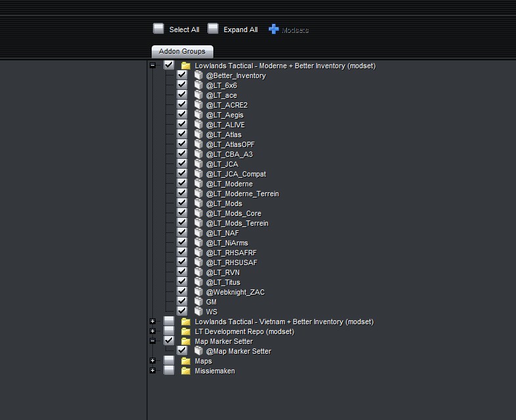
Task: Check the Lowlands Tactical Vietnam modset checkbox
Action: click(169, 322)
